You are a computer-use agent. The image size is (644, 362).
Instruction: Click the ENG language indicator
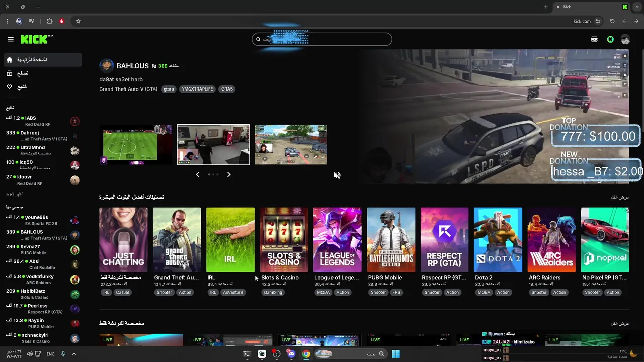pyautogui.click(x=51, y=354)
